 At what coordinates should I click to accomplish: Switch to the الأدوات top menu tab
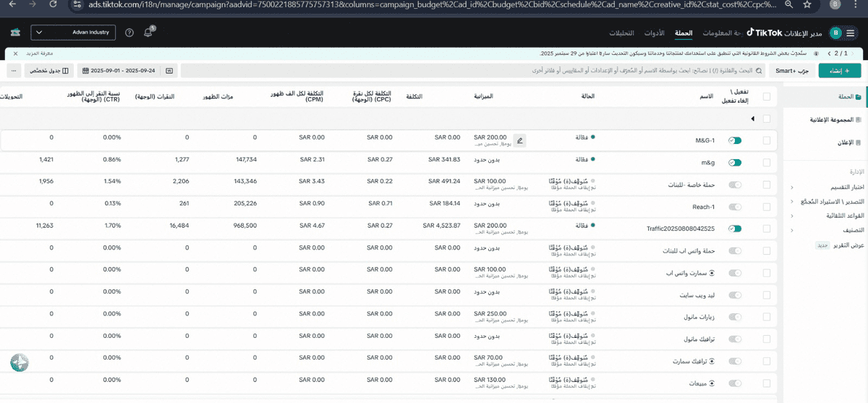[654, 34]
